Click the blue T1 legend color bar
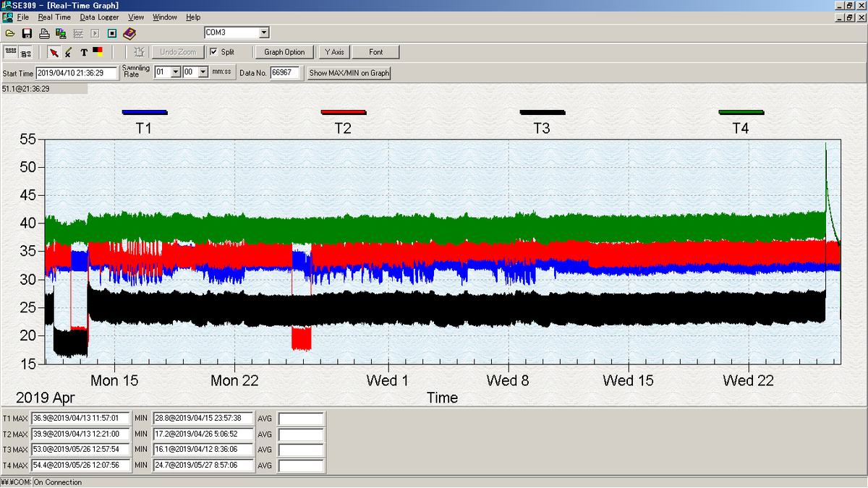 (x=145, y=112)
